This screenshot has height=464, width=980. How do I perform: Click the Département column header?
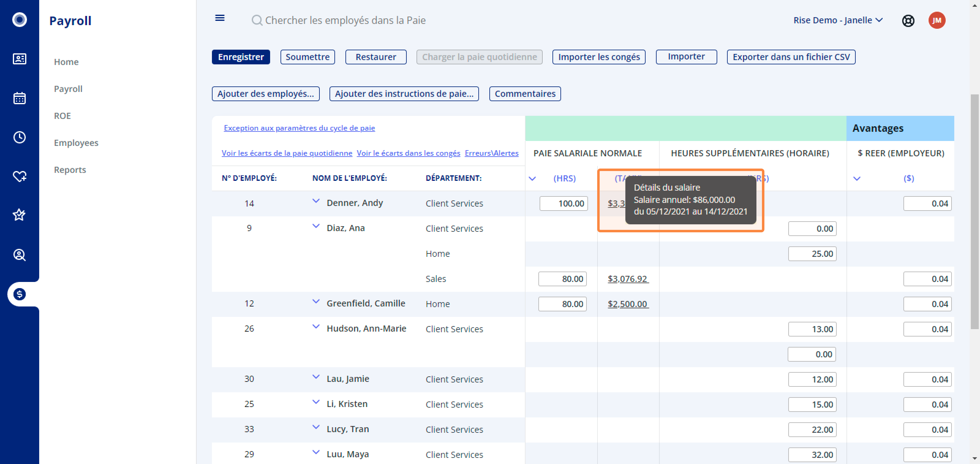tap(454, 178)
